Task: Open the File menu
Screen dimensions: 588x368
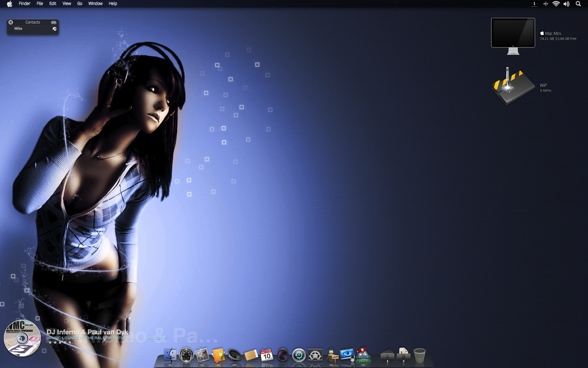Action: pos(40,4)
